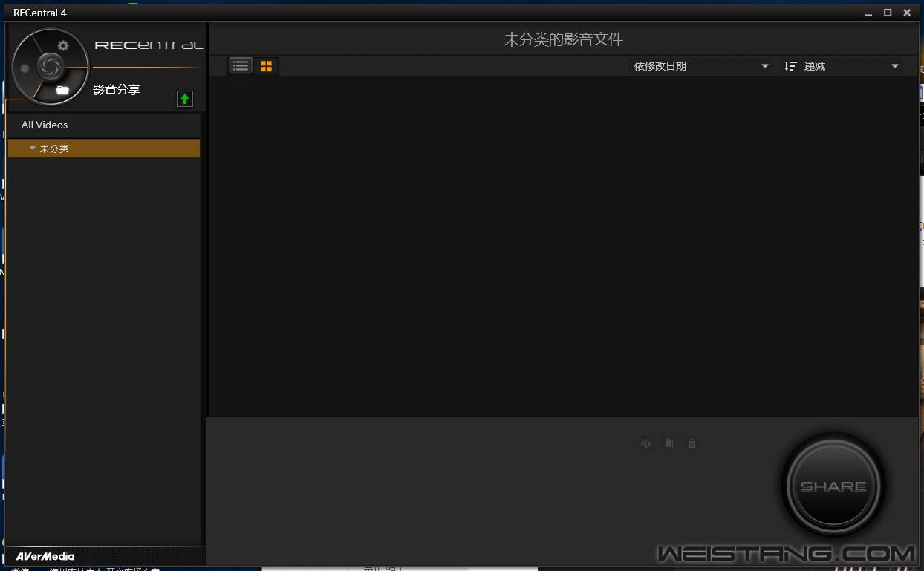Click the copy file icon
The height and width of the screenshot is (571, 924).
tap(669, 443)
